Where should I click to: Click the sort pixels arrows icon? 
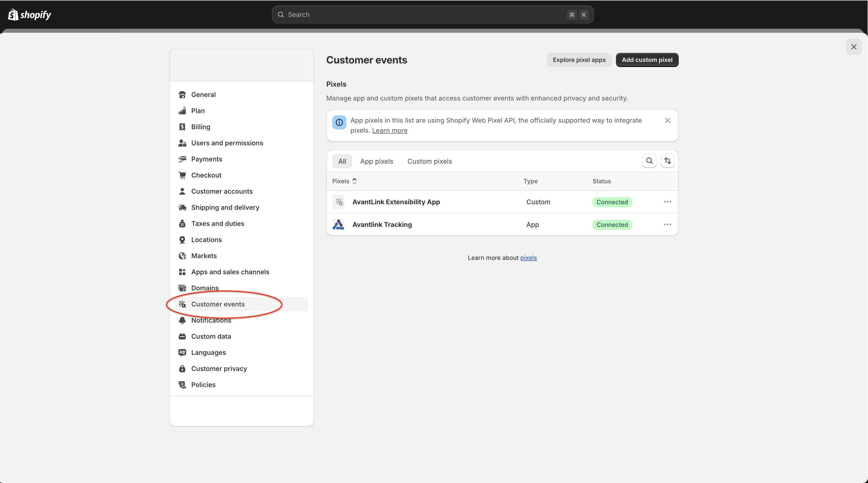668,161
